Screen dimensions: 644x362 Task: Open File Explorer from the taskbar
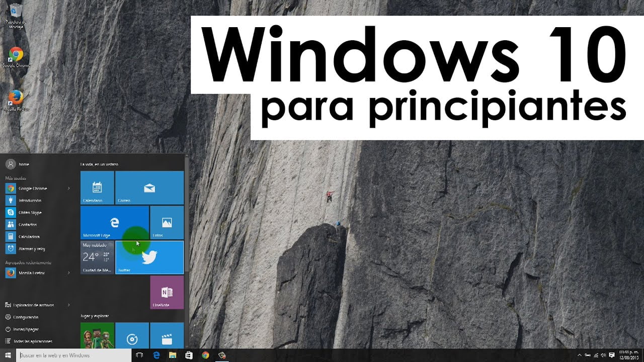pyautogui.click(x=173, y=355)
